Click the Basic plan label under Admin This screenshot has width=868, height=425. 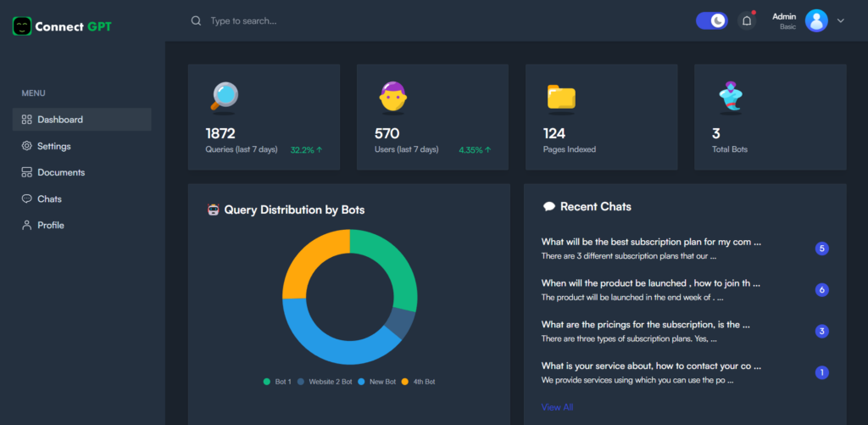click(787, 26)
